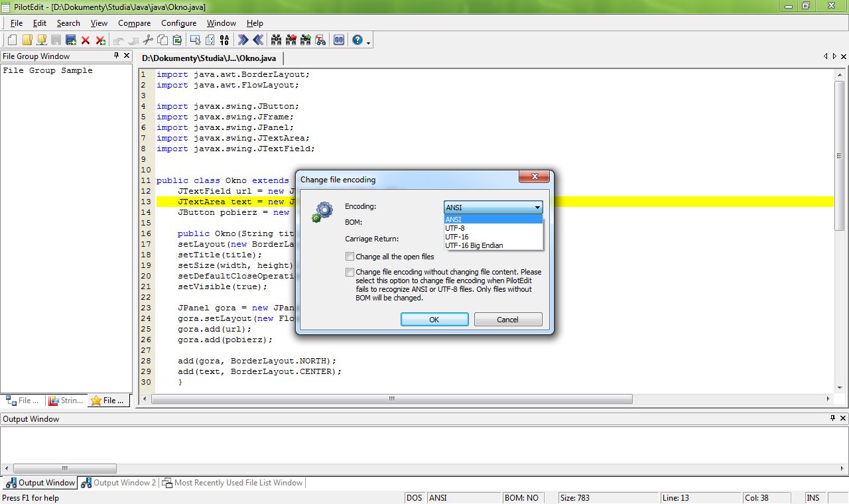Click the scissors Cut icon
The height and width of the screenshot is (504, 849).
click(148, 40)
